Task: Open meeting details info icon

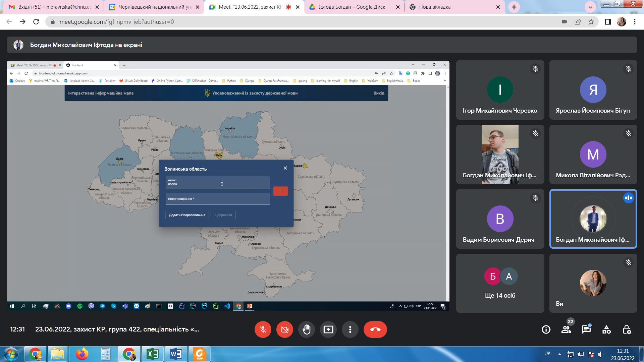Action: (x=546, y=329)
